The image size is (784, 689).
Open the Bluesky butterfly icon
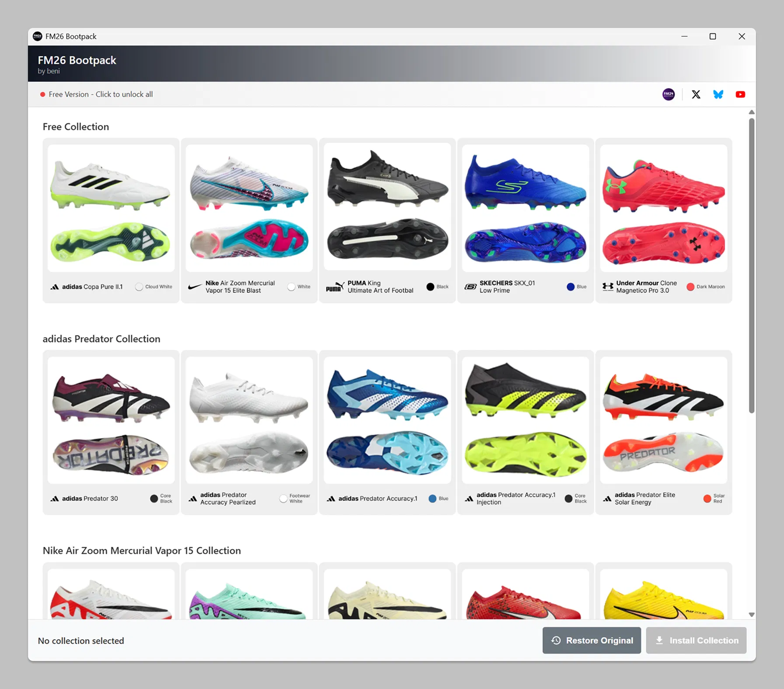tap(718, 94)
